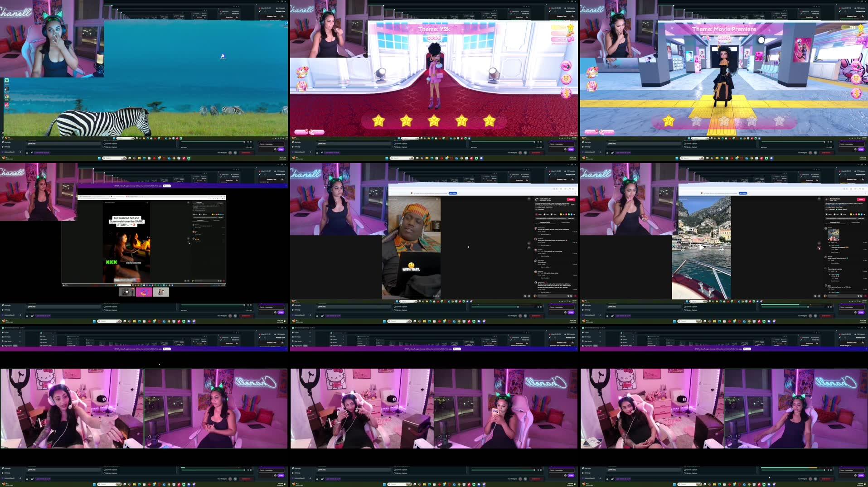Click App Store icon in bottom-middle tile sidebar

coord(293,341)
